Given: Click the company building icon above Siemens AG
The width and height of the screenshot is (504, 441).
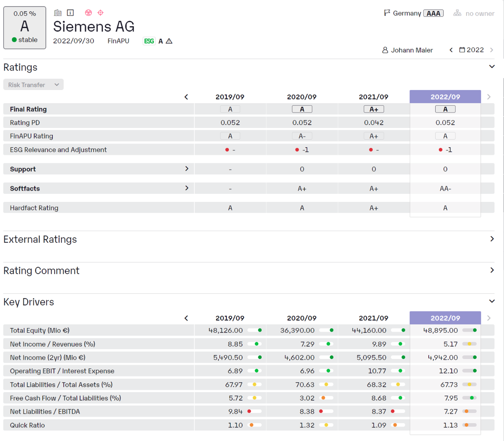Looking at the screenshot, I should pyautogui.click(x=58, y=13).
